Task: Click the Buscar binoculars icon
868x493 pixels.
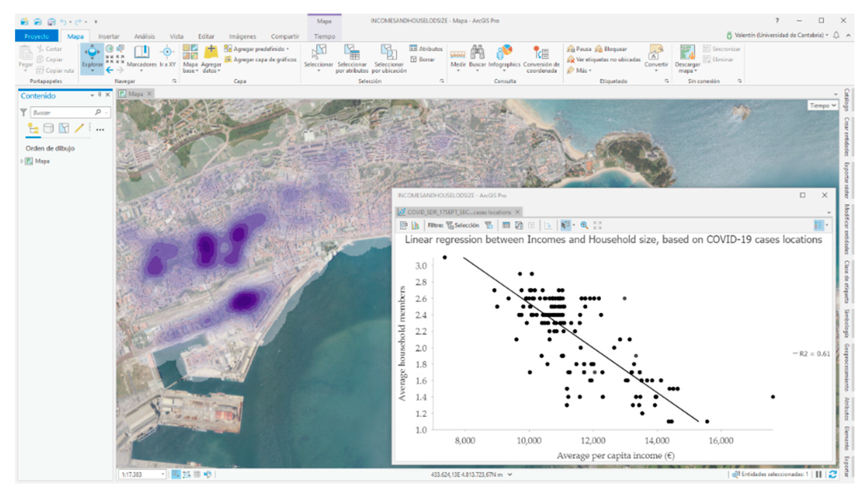Action: (477, 53)
